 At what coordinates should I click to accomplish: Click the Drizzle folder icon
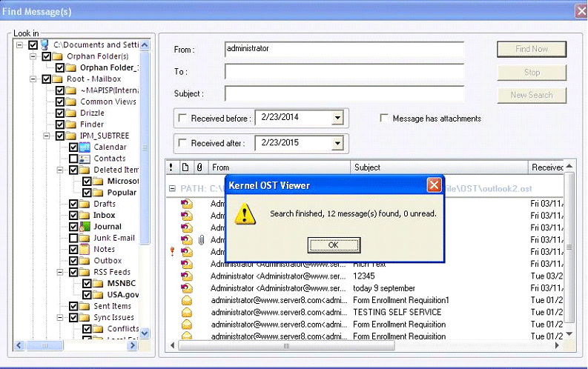coord(71,113)
